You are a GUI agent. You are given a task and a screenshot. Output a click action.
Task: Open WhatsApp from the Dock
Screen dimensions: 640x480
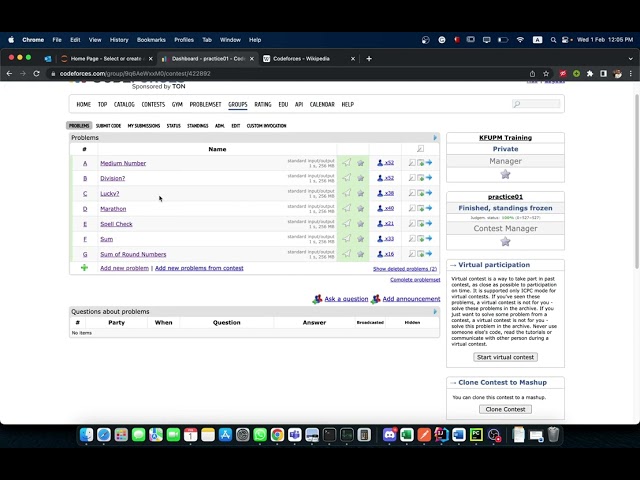[260, 435]
